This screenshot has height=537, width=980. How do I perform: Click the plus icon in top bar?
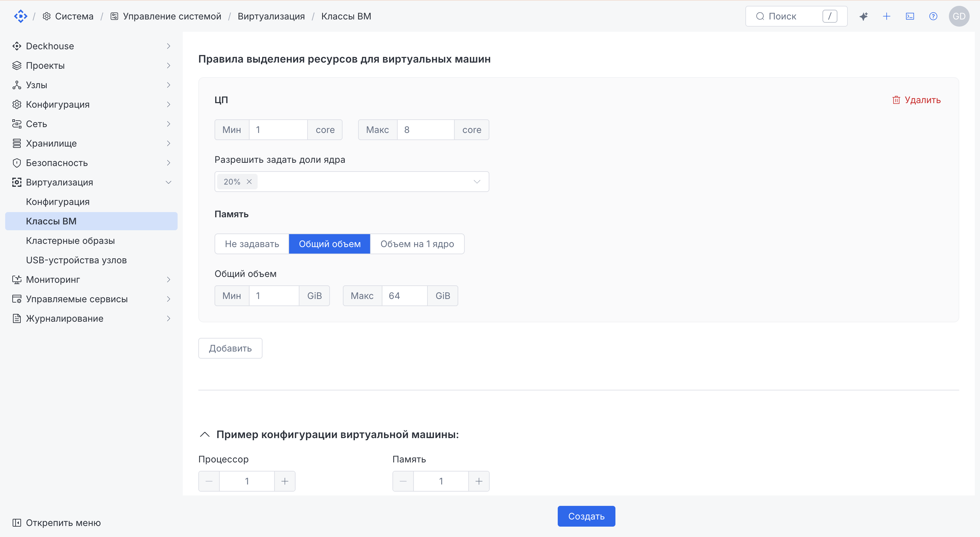[x=887, y=16]
